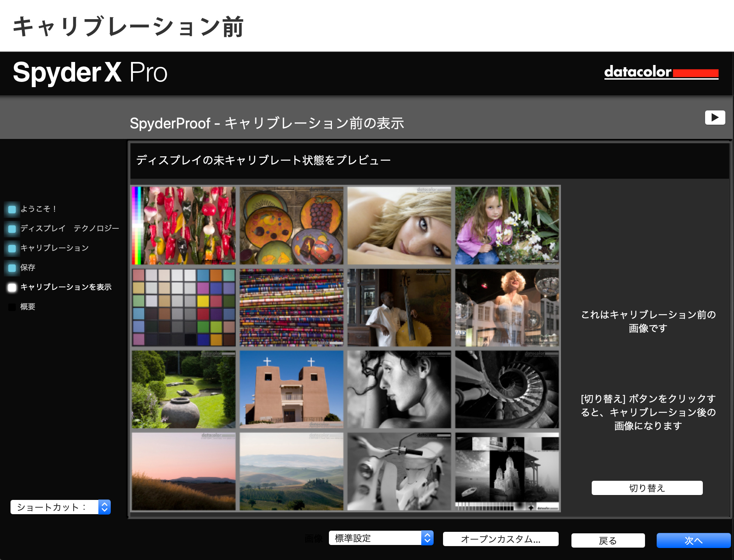Click the キャリブレーションを表示 step indicator
This screenshot has width=734, height=560.
pos(12,287)
